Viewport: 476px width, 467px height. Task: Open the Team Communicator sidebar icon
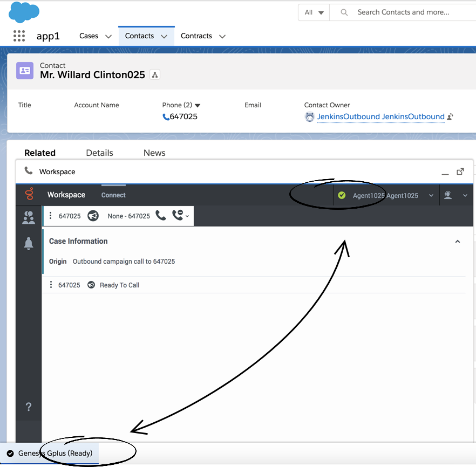tap(29, 218)
